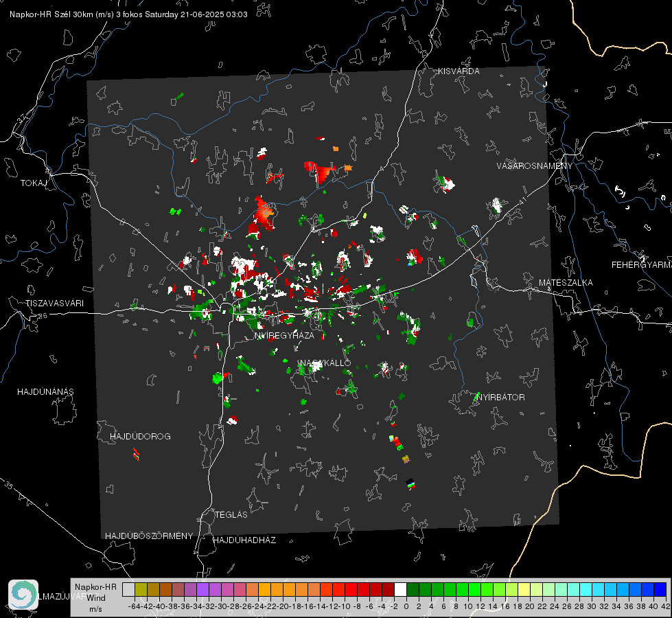Image resolution: width=672 pixels, height=618 pixels.
Task: Select the KISVÁRDA town label
Action: point(459,71)
